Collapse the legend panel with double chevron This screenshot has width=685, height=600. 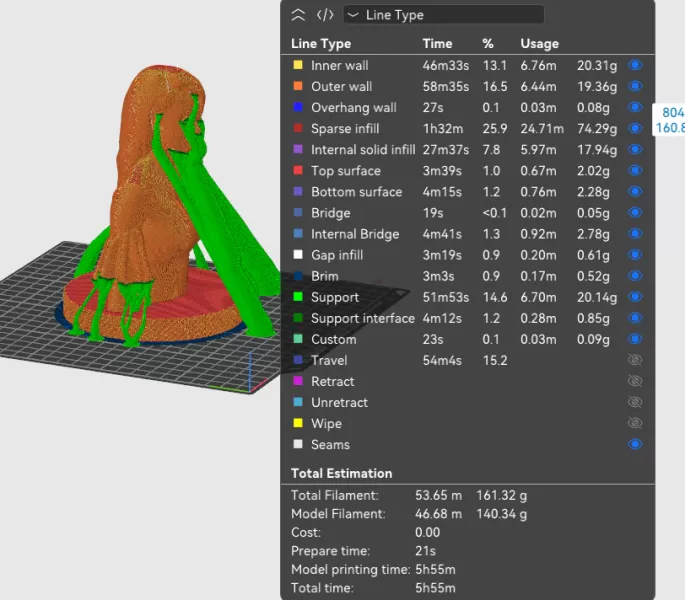click(x=297, y=15)
